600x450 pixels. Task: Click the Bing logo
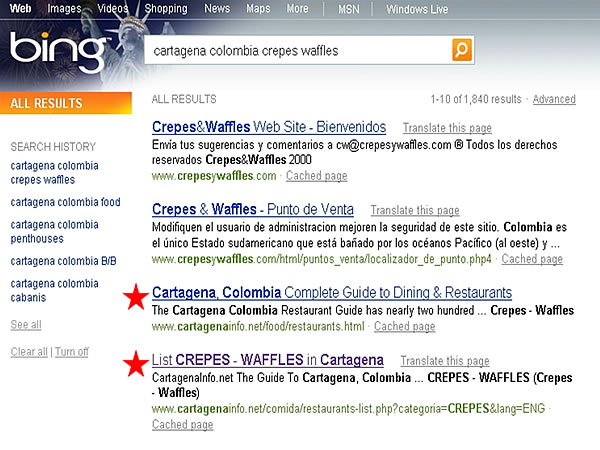(57, 50)
